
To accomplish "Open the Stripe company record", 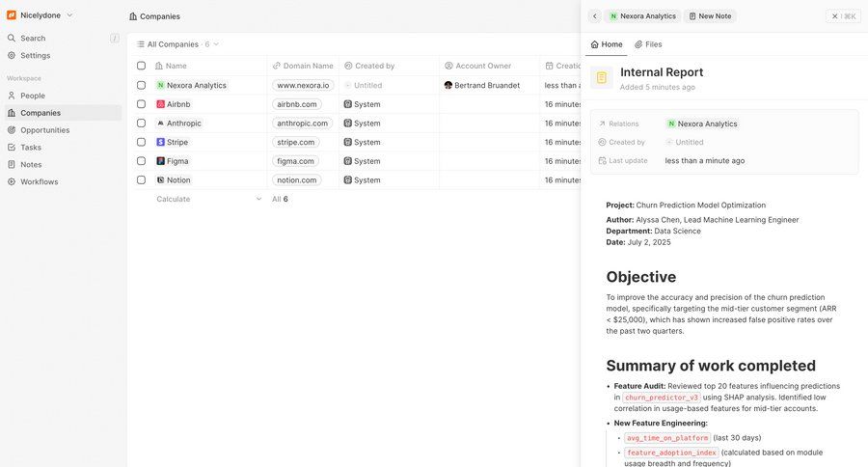I will pyautogui.click(x=173, y=142).
